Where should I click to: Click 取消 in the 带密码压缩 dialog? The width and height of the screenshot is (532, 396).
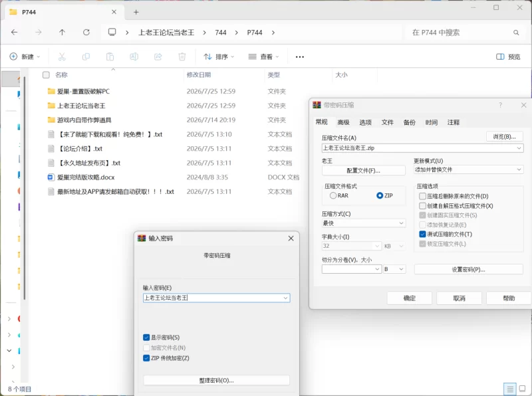coord(459,298)
